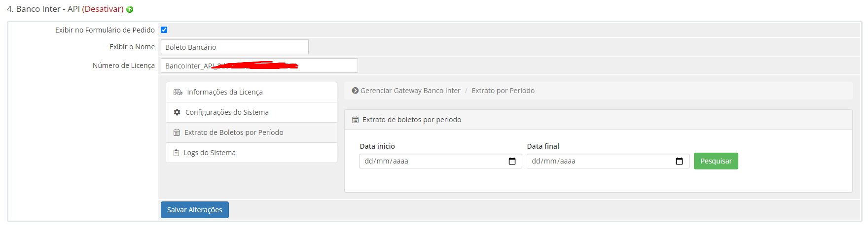
Task: Open Informações da Licença menu item
Action: click(x=252, y=92)
